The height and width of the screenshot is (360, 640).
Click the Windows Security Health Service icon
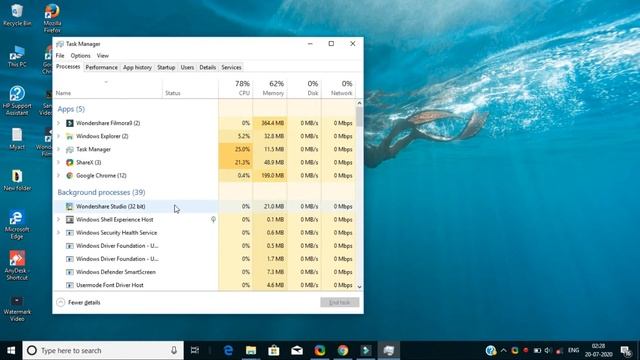pos(70,233)
